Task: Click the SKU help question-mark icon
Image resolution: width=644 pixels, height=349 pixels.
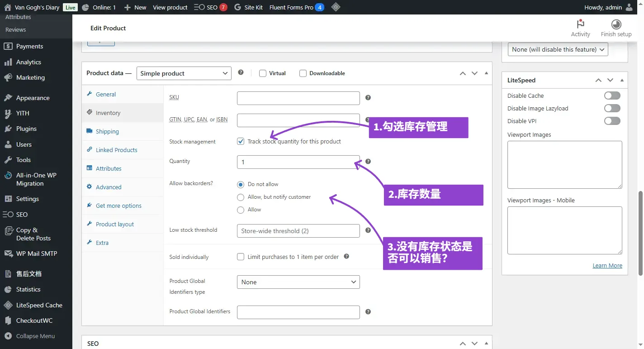Action: click(368, 97)
